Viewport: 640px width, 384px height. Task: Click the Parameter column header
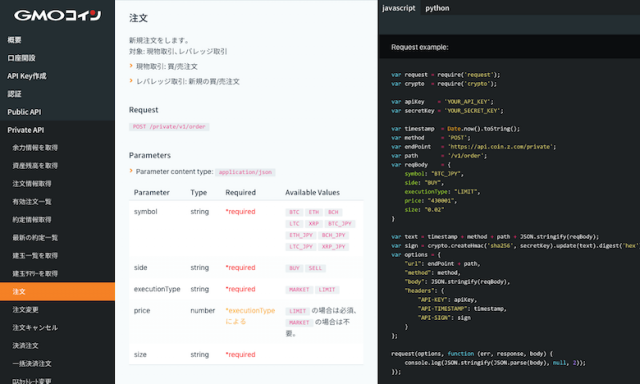click(x=151, y=192)
